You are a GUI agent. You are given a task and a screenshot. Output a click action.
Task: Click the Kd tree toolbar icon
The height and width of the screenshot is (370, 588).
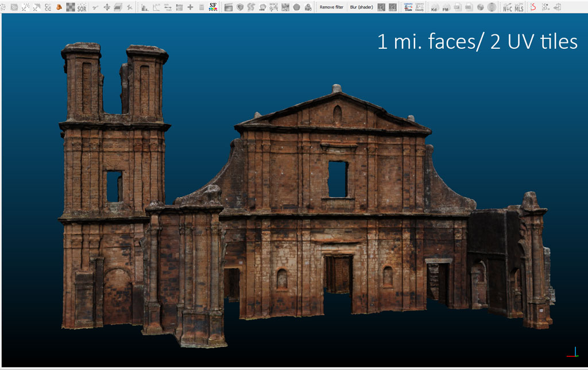click(434, 7)
